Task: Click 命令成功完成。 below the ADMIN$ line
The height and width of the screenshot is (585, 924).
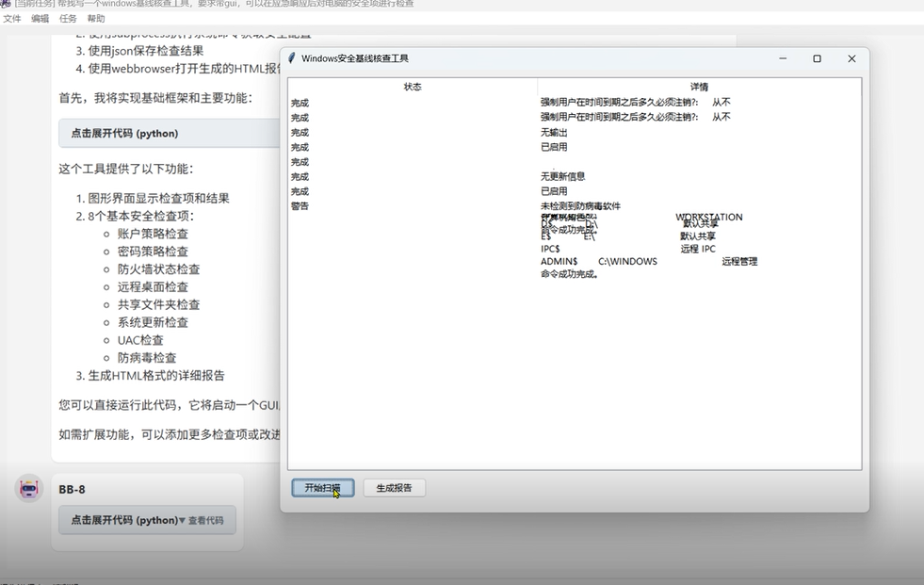Action: (x=570, y=274)
